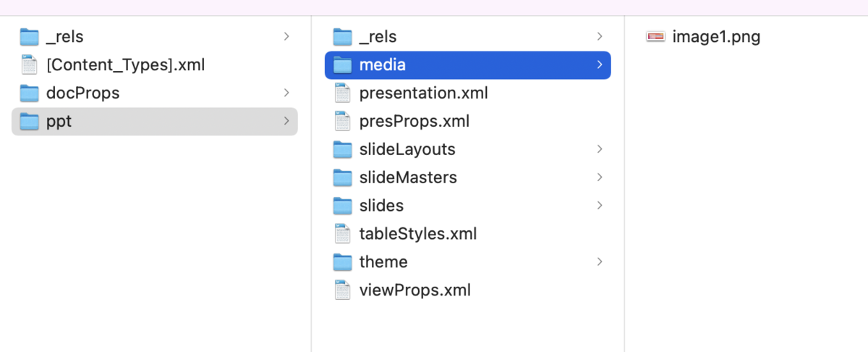Click the media folder icon

343,64
